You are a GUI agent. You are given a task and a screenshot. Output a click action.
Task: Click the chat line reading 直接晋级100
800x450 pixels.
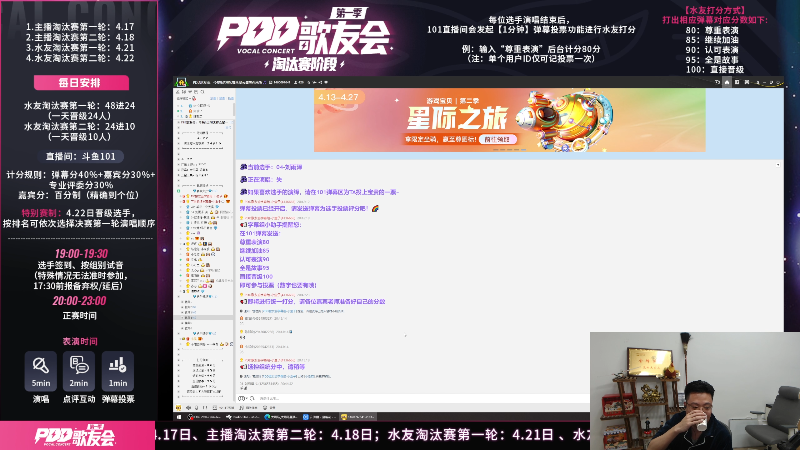click(x=256, y=277)
